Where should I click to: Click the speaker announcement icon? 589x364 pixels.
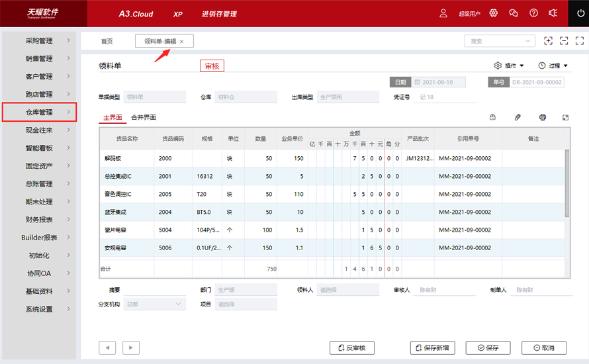[553, 13]
